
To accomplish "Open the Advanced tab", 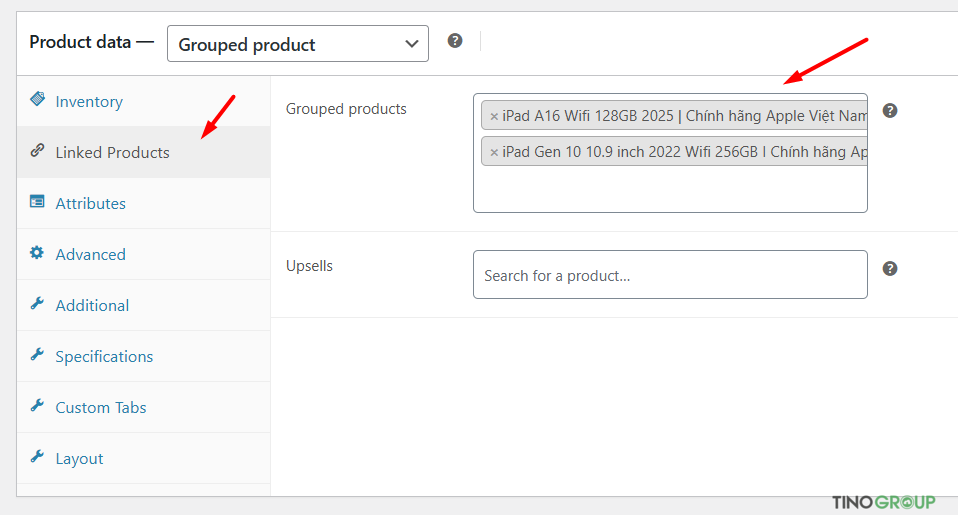I will coord(144,254).
